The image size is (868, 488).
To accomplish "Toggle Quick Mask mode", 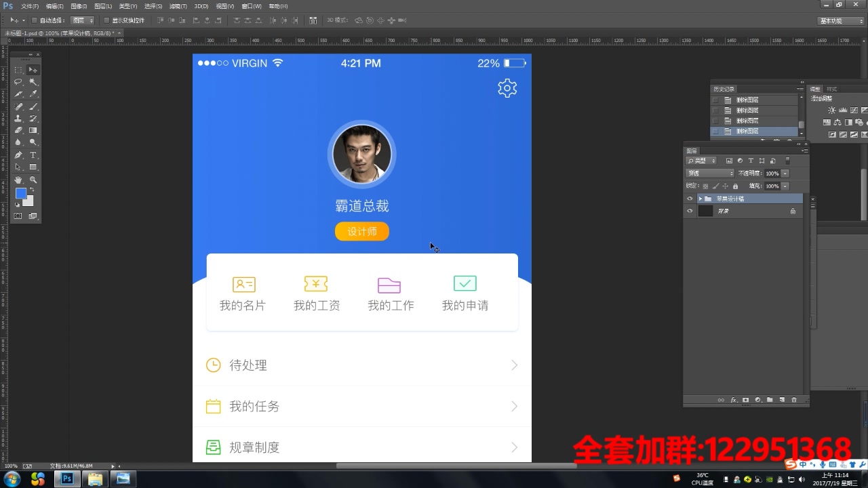I will tap(18, 216).
